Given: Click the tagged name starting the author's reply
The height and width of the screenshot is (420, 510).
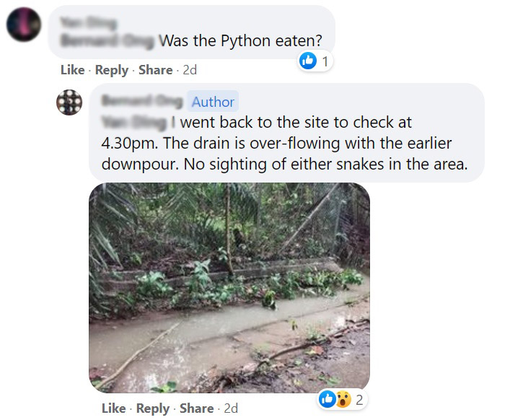Looking at the screenshot, I should click(136, 123).
